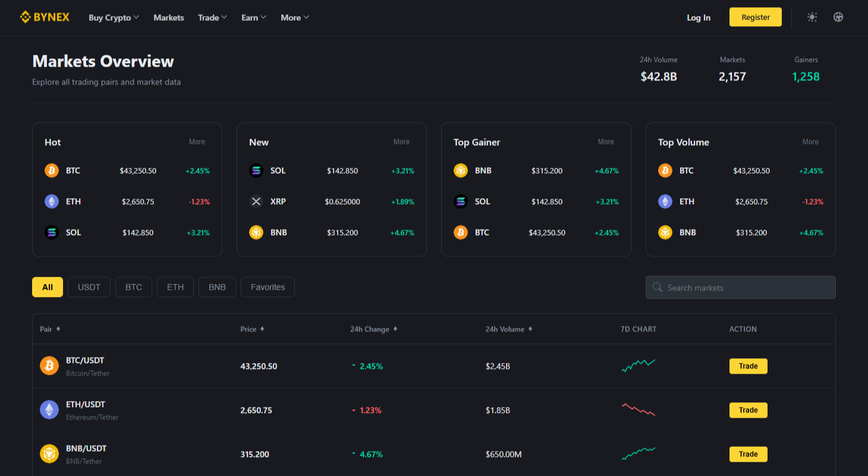Click the BYNEX logo icon
The width and height of the screenshot is (868, 476).
pyautogui.click(x=25, y=17)
